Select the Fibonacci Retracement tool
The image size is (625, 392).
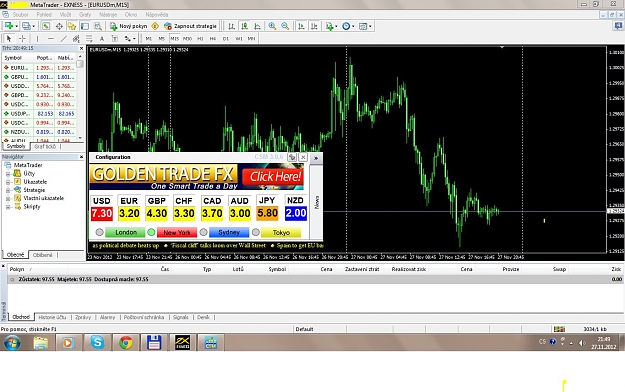click(89, 39)
